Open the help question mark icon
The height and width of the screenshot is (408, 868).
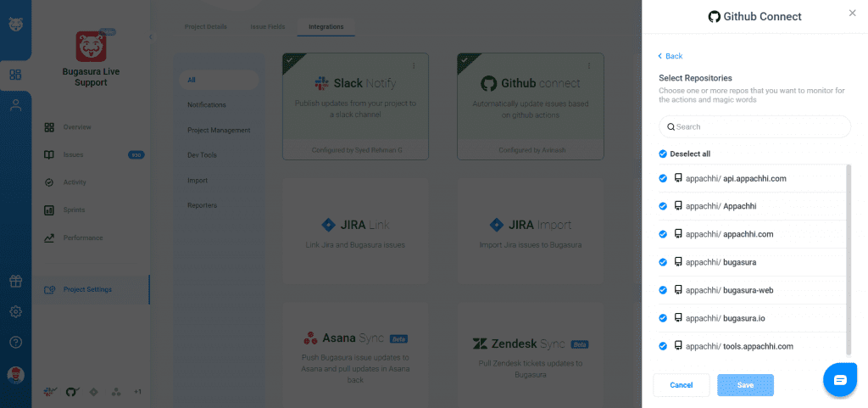click(x=15, y=342)
